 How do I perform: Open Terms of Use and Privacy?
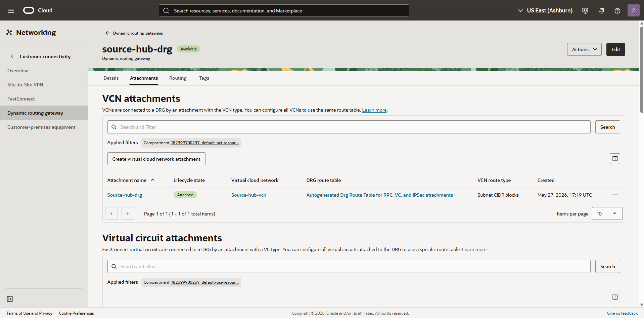[x=29, y=313]
